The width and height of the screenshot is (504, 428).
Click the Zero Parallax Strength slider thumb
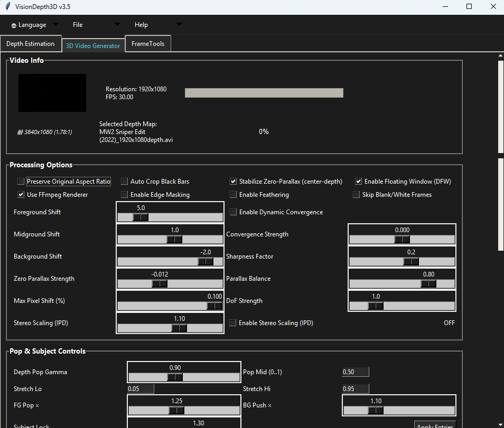click(x=160, y=284)
